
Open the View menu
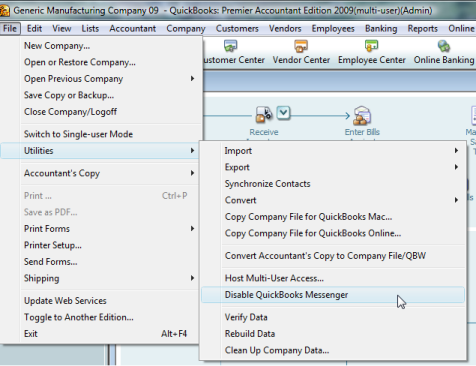click(x=62, y=29)
